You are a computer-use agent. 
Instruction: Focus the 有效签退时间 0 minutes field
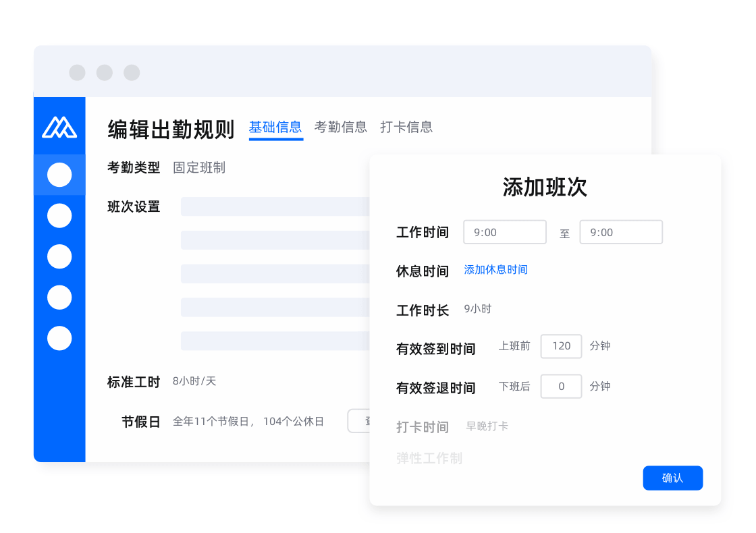[561, 387]
